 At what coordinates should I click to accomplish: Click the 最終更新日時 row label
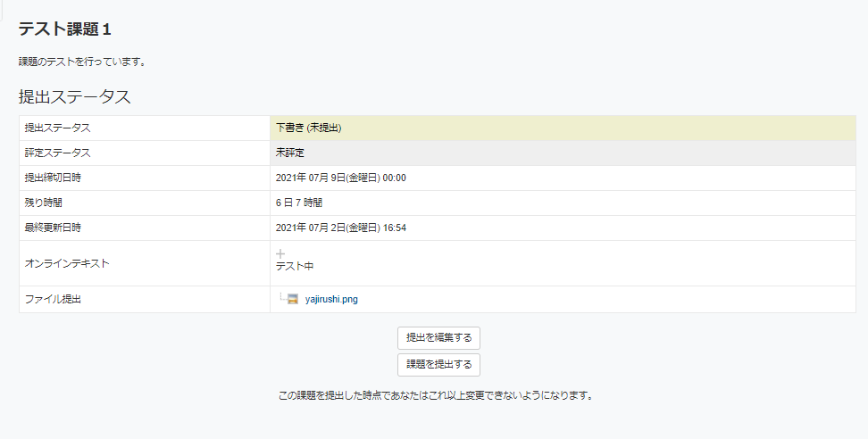click(x=53, y=228)
